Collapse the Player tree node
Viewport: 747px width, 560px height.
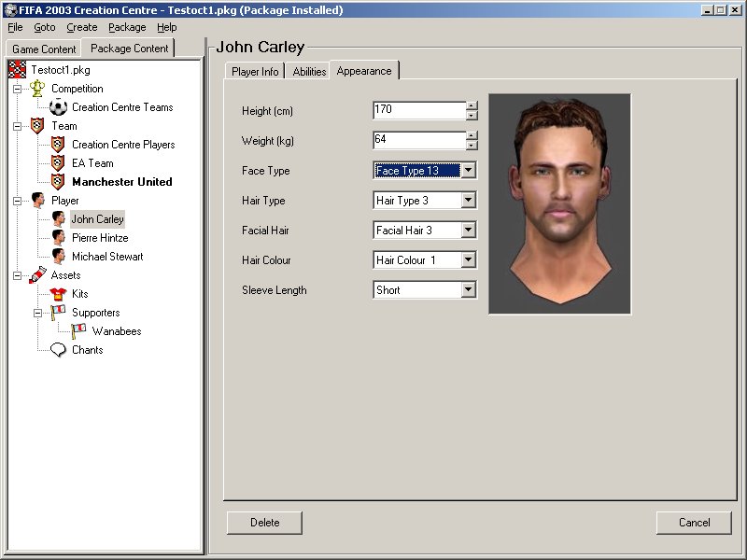pos(17,201)
